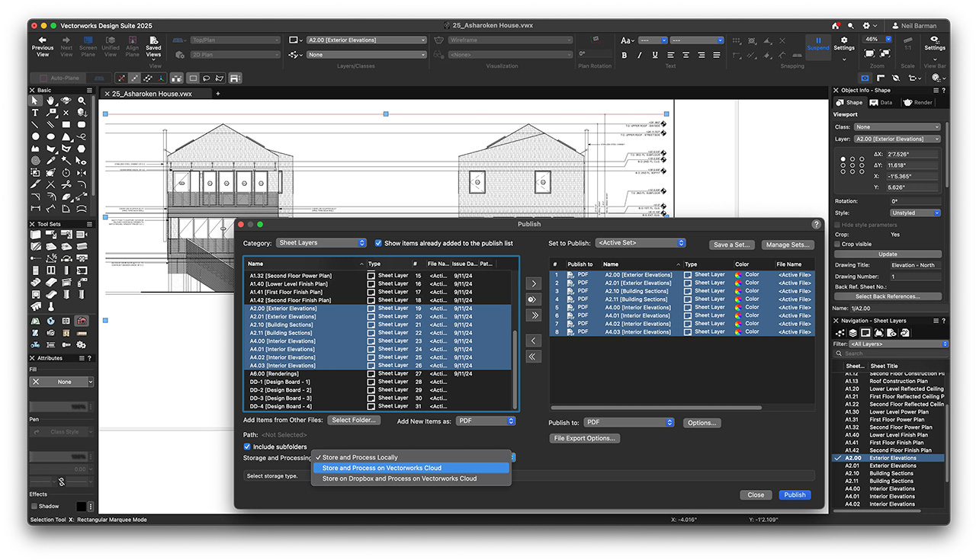Viewport: 976px width, 560px height.
Task: Pick the Rounded Rectangle tool
Action: point(81,125)
